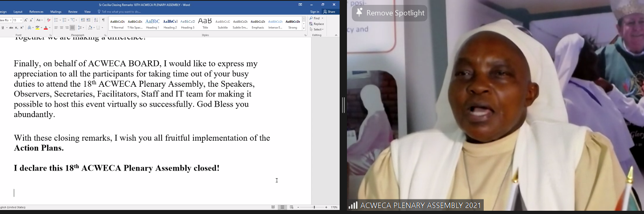Center-align the paragraph text
Image resolution: width=644 pixels, height=214 pixels.
62,28
